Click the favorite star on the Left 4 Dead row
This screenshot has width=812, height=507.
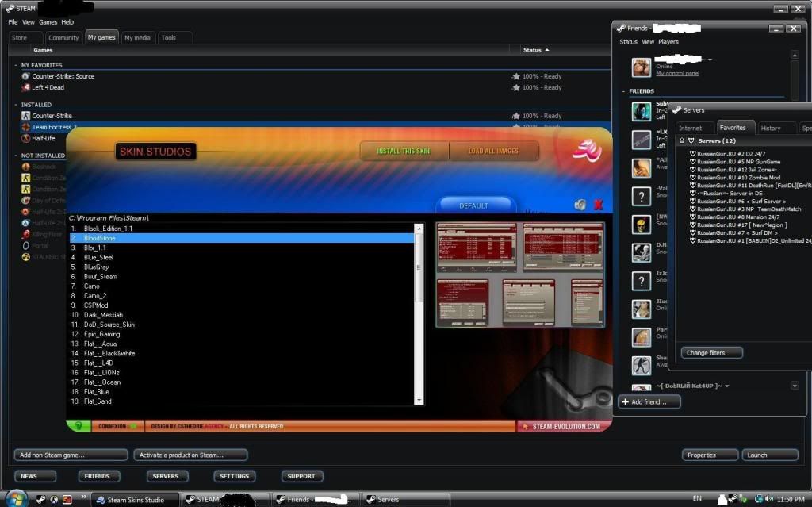[515, 87]
